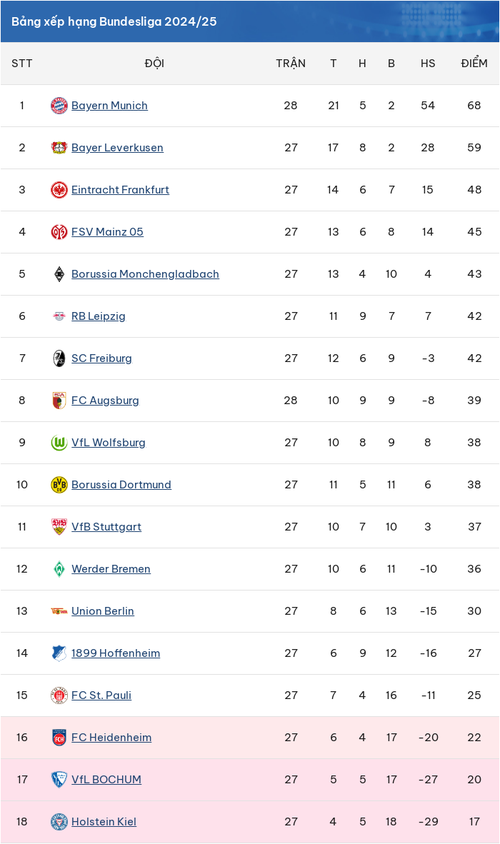The height and width of the screenshot is (844, 500).
Task: Follow the VfB Stuttgart link
Action: (x=107, y=526)
